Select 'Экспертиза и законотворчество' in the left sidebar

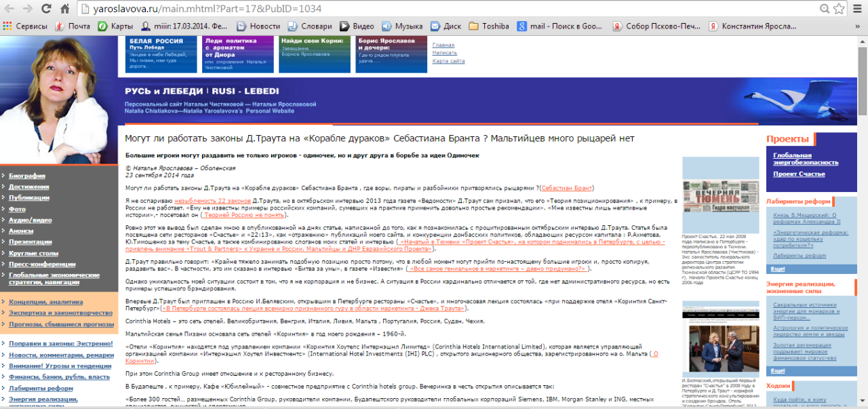(61, 313)
